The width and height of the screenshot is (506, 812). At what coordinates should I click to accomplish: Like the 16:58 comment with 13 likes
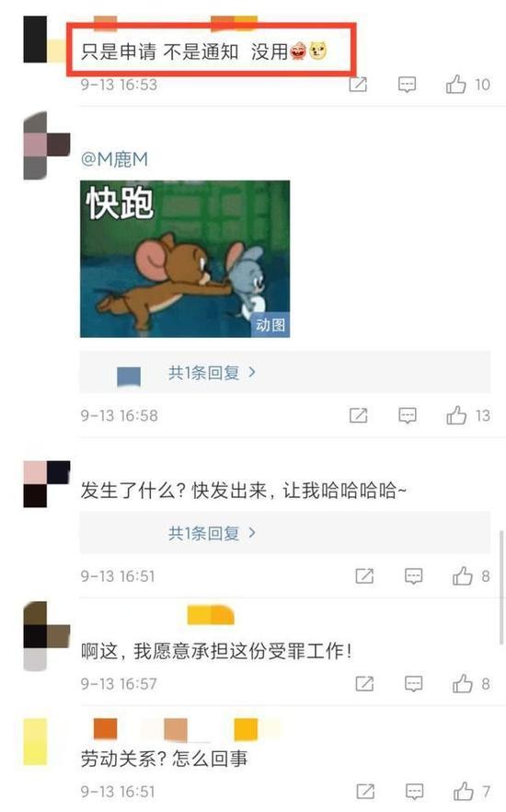[x=456, y=415]
